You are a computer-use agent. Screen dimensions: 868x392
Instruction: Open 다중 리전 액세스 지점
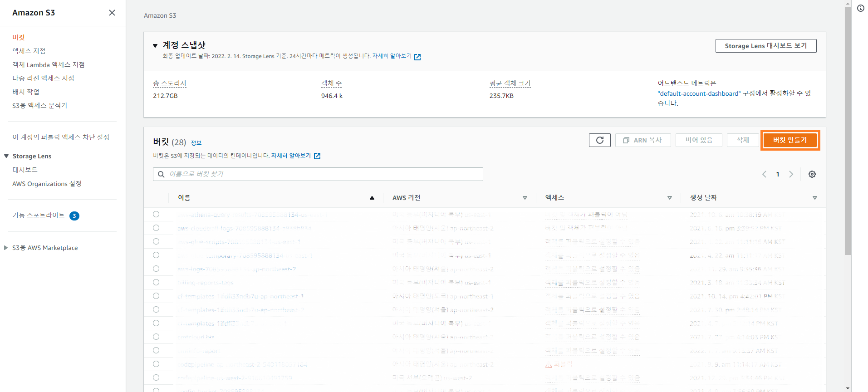pyautogui.click(x=43, y=78)
